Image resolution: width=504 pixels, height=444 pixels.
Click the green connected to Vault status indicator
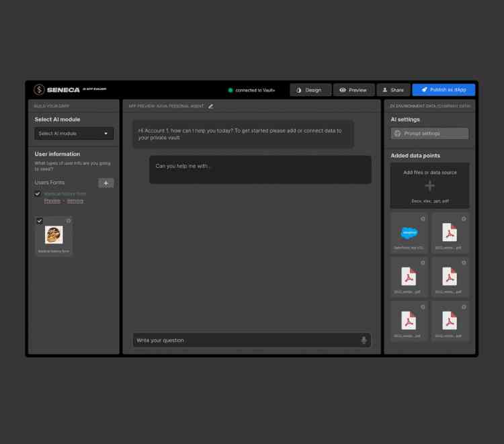pos(230,90)
